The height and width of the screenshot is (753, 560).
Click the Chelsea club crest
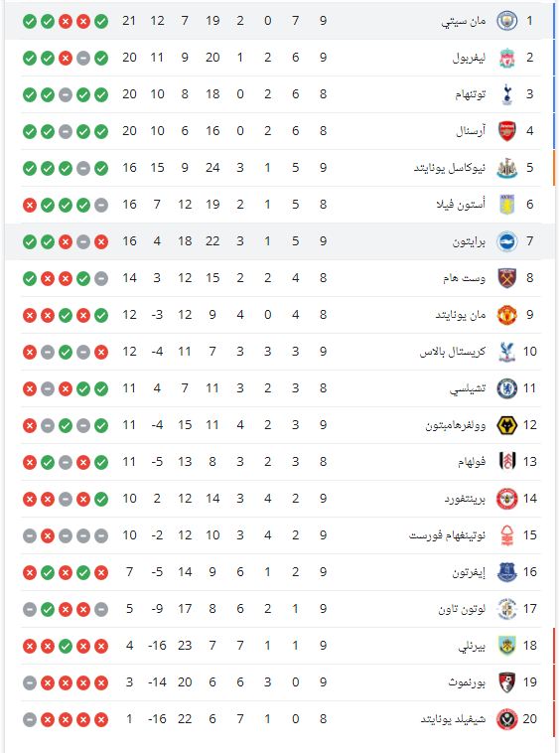click(x=506, y=388)
